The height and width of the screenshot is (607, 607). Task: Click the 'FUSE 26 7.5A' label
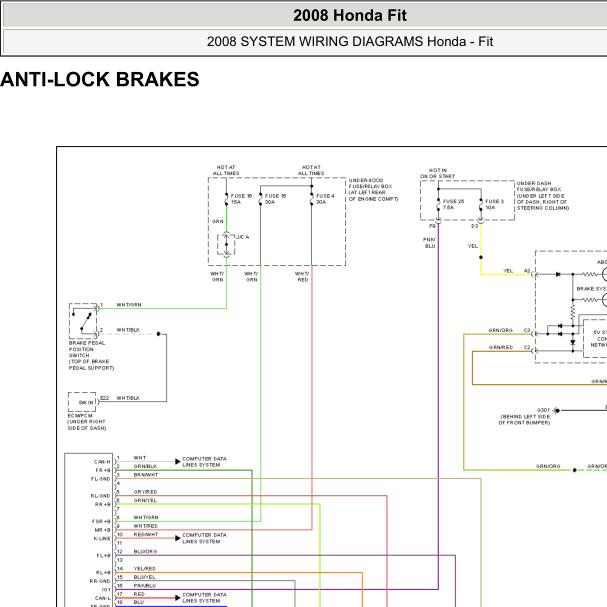(453, 204)
